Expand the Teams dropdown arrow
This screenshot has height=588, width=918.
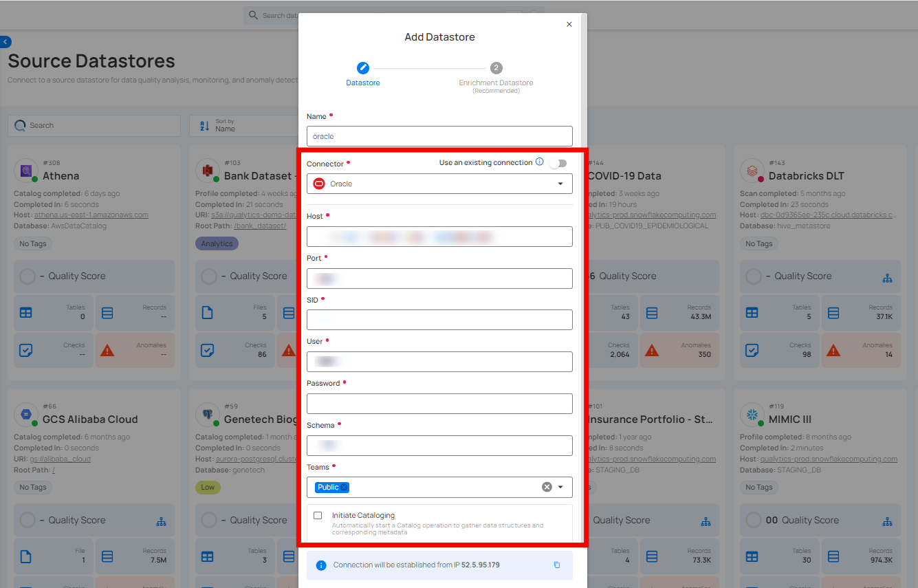560,487
